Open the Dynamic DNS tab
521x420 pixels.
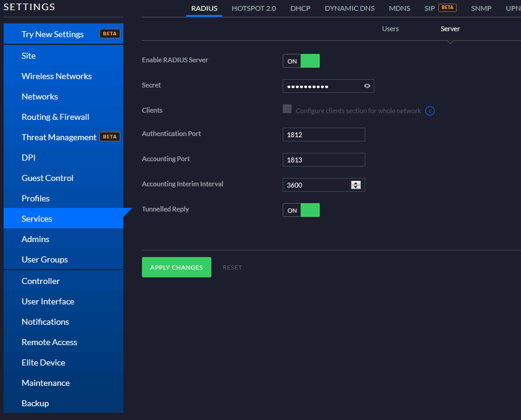[x=349, y=8]
